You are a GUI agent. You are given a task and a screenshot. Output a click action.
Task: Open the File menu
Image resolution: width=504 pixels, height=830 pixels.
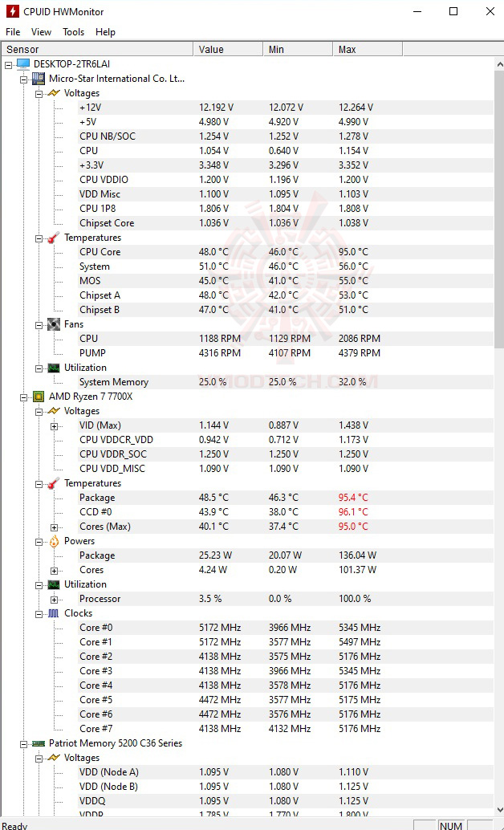click(x=13, y=32)
